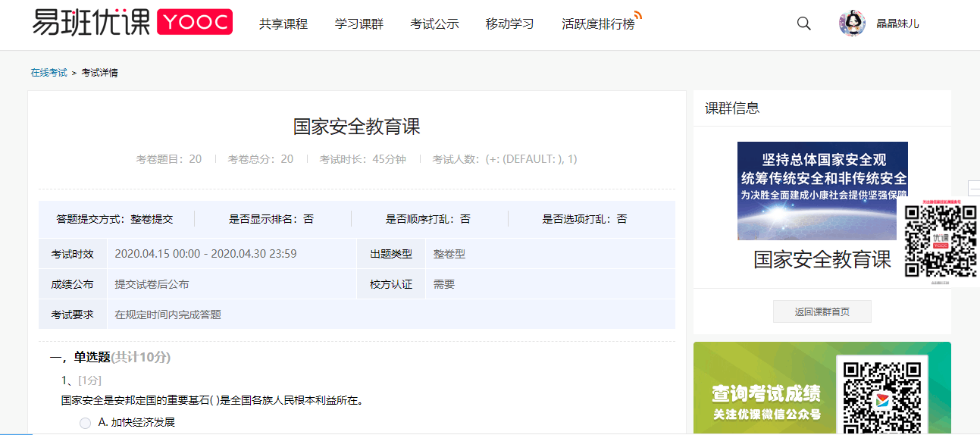
Task: Click the 查询考试成绩 green banner
Action: click(x=766, y=394)
